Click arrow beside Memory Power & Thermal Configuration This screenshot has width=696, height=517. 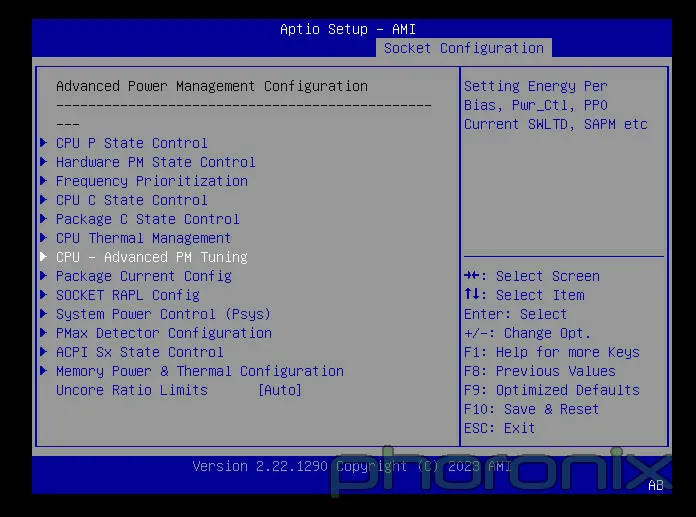click(43, 371)
